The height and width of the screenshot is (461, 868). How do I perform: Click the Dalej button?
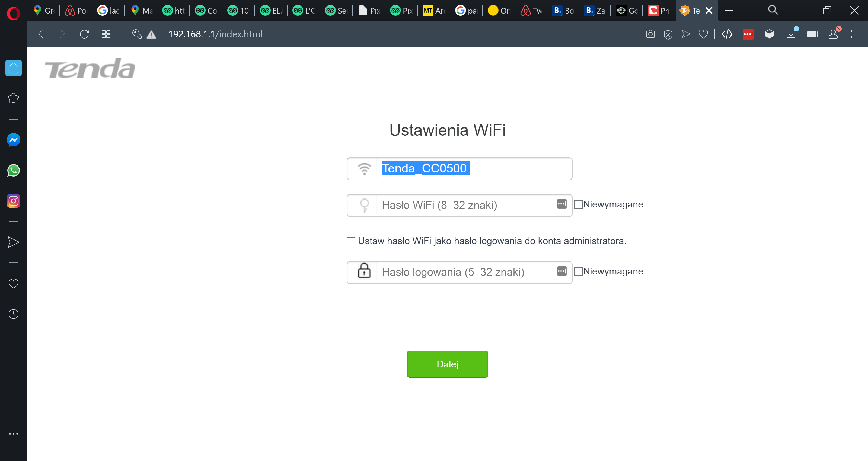point(447,364)
